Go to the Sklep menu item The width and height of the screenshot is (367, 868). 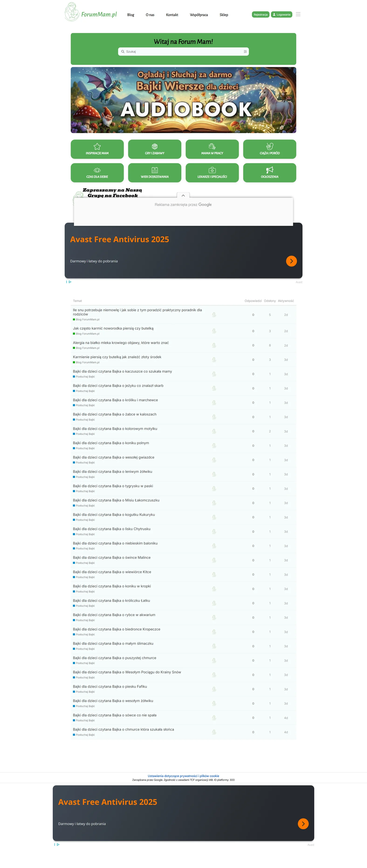tap(223, 15)
